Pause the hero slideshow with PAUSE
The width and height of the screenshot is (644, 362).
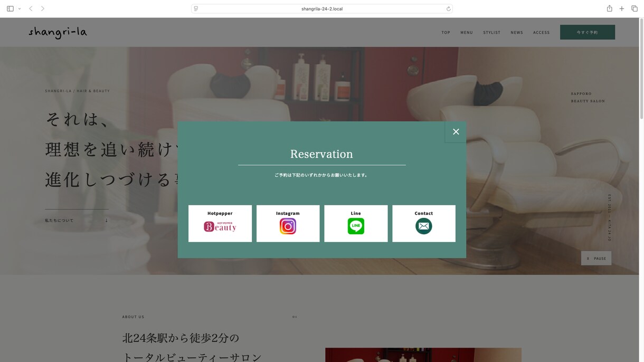coord(596,258)
